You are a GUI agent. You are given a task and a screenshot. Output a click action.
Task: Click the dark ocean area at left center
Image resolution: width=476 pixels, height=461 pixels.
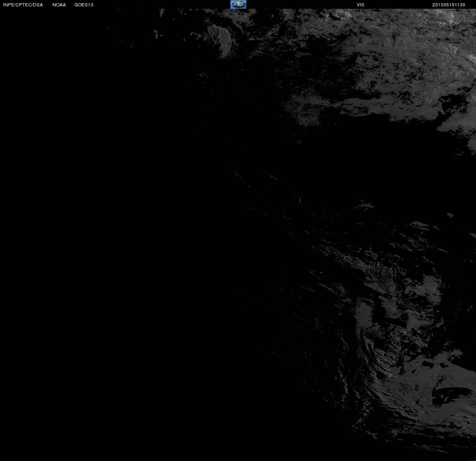[91, 231]
